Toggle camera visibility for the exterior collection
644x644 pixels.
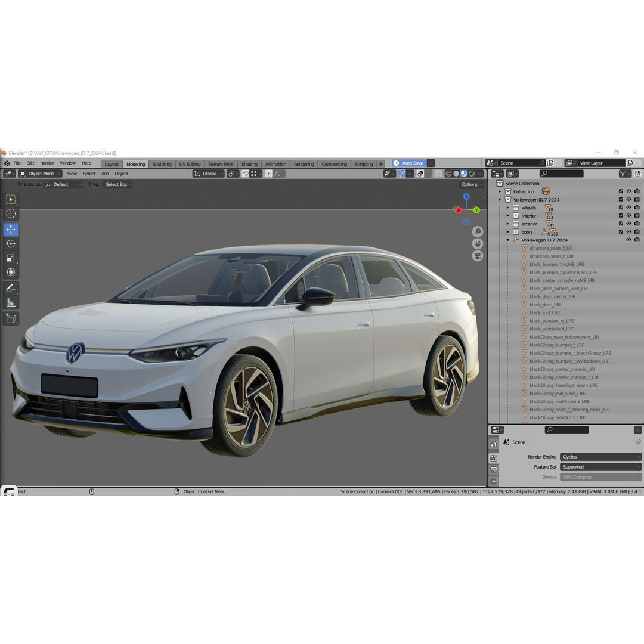click(637, 224)
